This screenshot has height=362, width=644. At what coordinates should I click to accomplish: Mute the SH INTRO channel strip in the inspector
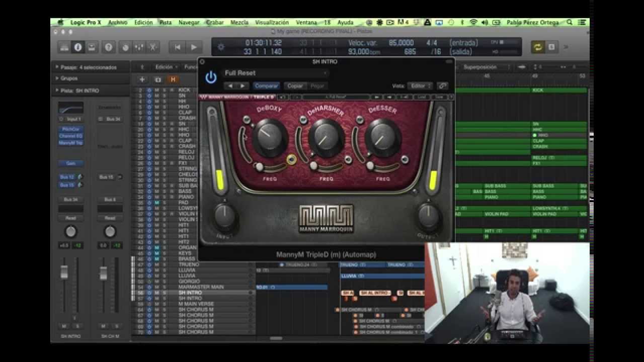[x=64, y=326]
